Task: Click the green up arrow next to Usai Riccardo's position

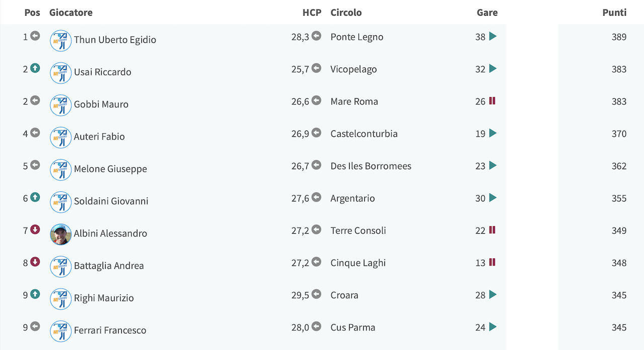Action: pos(35,68)
